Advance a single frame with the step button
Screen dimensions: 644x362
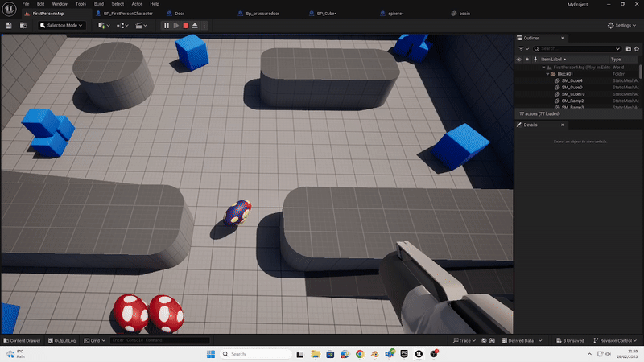click(176, 26)
